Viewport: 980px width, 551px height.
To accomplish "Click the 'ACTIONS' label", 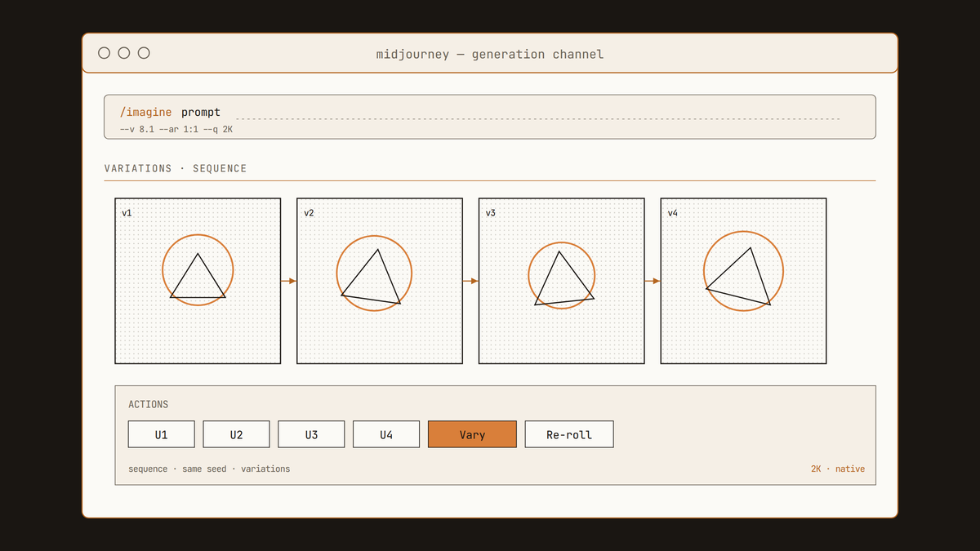I will click(x=149, y=405).
